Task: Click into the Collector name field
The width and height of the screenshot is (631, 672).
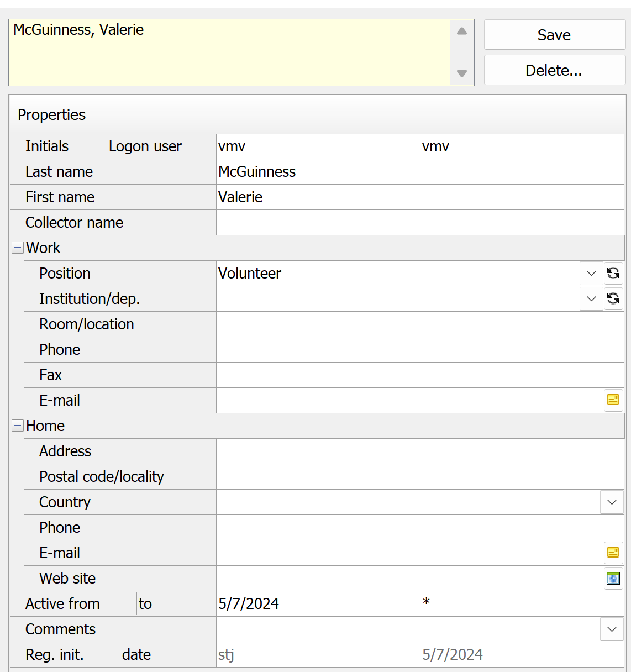Action: 420,222
